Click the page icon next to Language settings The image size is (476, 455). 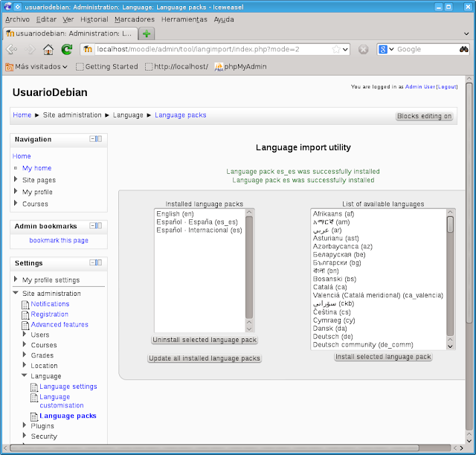[34, 387]
